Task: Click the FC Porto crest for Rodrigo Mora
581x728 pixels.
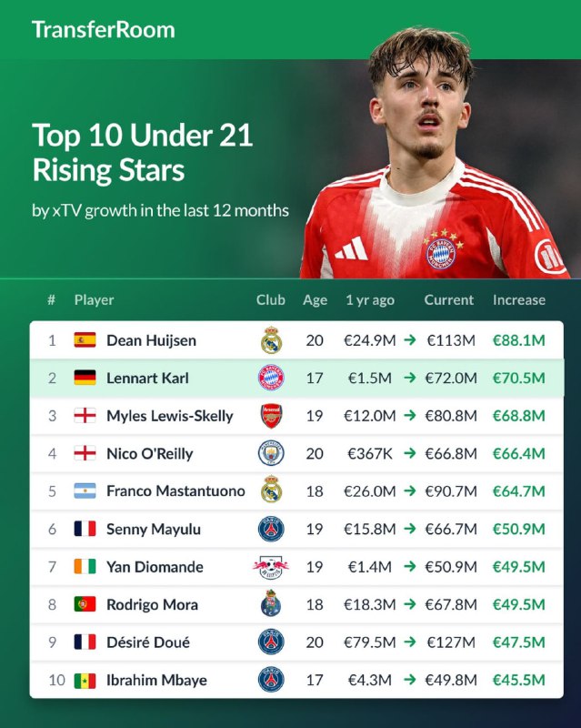Action: coord(271,604)
